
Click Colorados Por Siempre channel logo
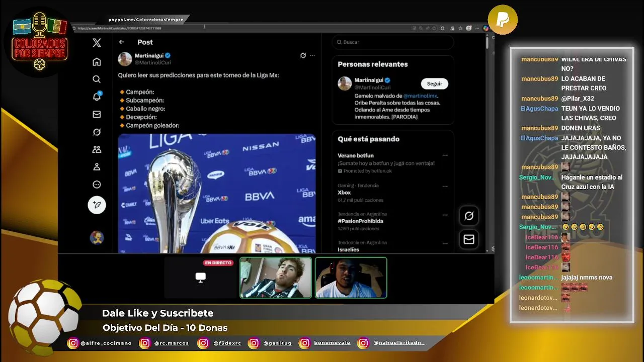point(40,41)
